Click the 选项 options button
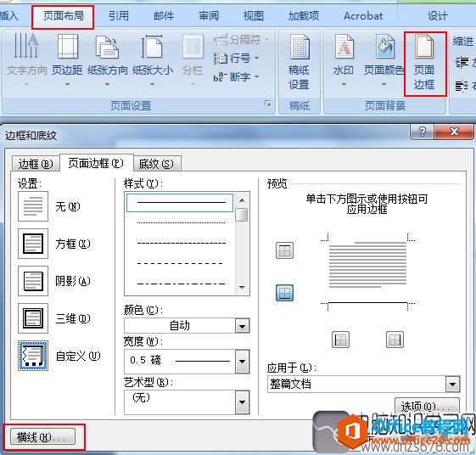The height and width of the screenshot is (455, 476). pos(427,406)
